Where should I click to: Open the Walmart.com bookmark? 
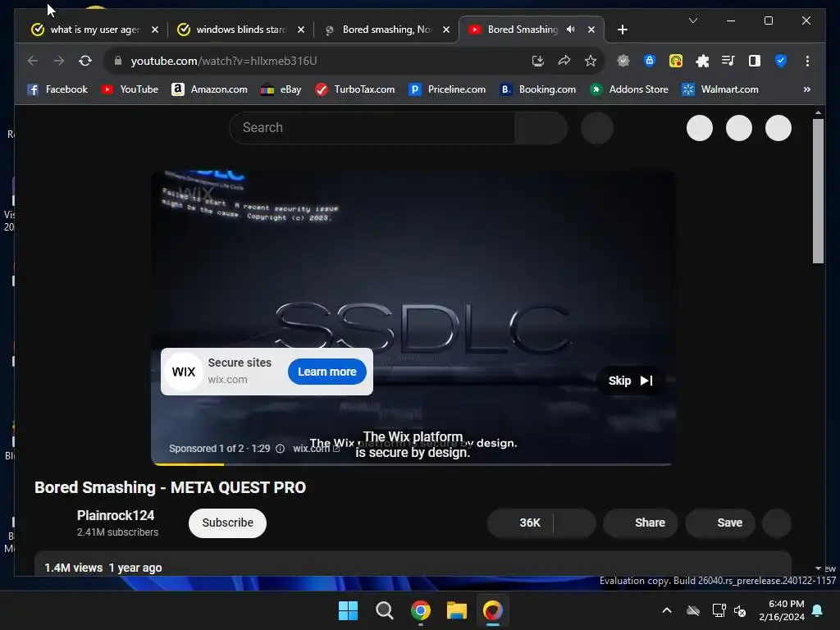click(720, 89)
